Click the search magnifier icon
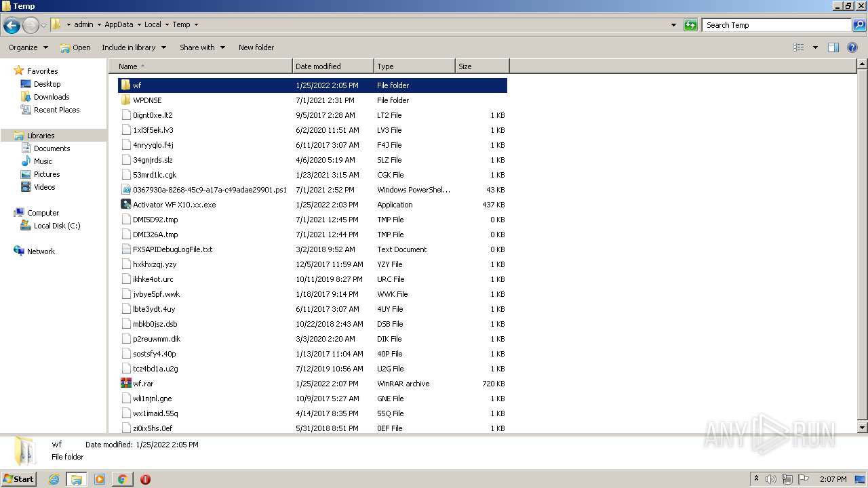This screenshot has height=488, width=868. 859,25
